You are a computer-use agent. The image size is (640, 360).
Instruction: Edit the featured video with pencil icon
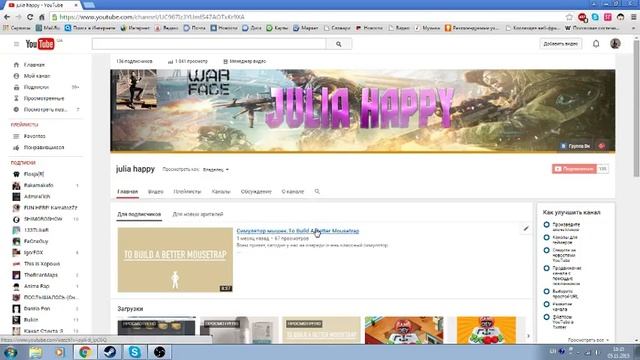coord(526,229)
